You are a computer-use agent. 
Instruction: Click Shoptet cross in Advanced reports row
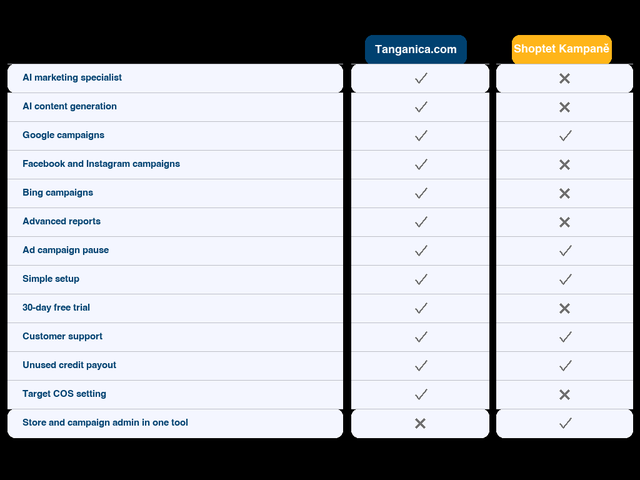564,222
